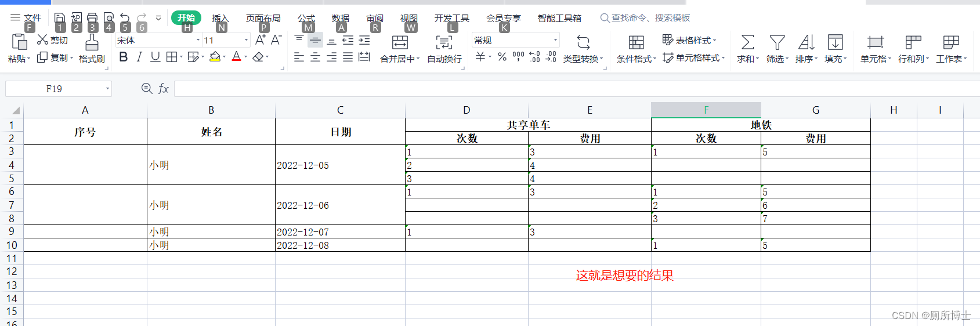
Task: Click the search commands and templates field
Action: [645, 18]
